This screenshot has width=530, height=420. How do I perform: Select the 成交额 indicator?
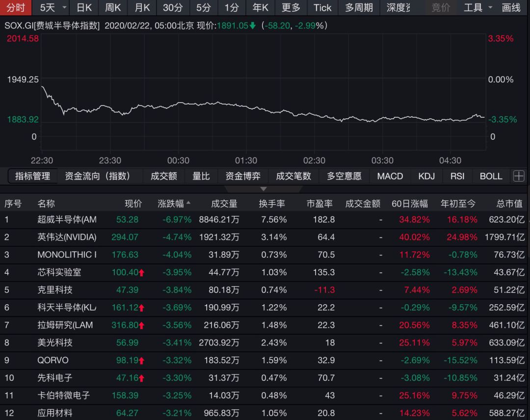[x=163, y=176]
